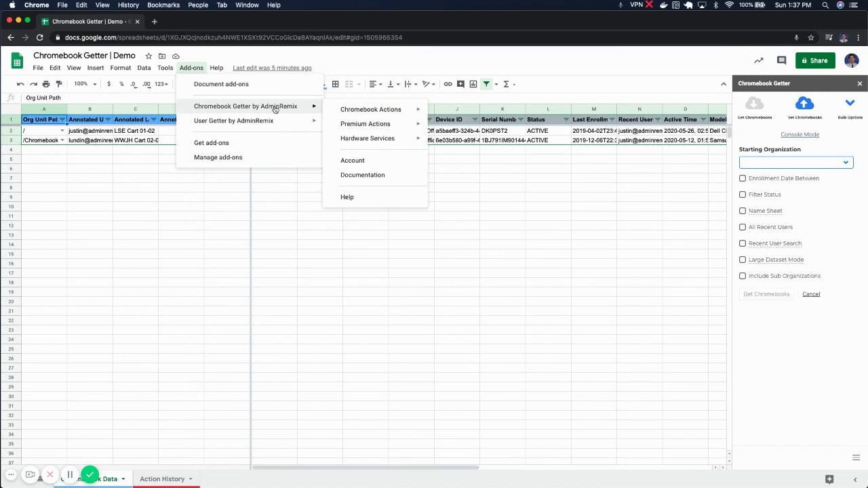Open Device ID column filter
The width and height of the screenshot is (868, 488).
tap(475, 120)
